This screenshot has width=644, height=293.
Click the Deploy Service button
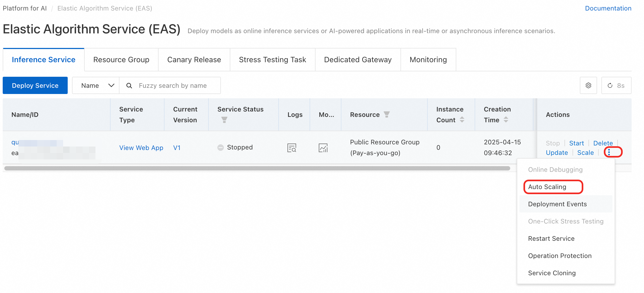[35, 86]
